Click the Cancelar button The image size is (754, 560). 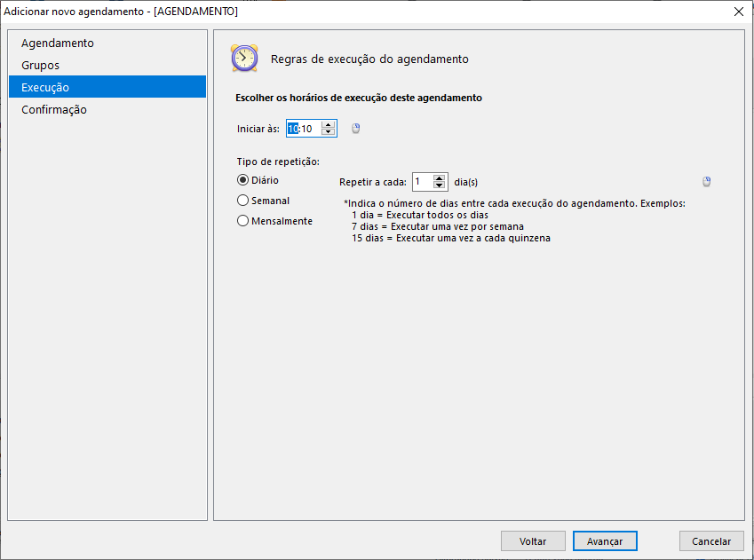point(711,541)
